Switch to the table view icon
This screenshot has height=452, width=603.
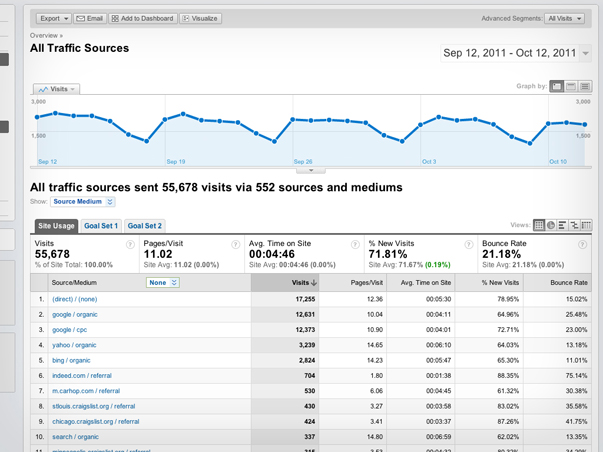(539, 225)
